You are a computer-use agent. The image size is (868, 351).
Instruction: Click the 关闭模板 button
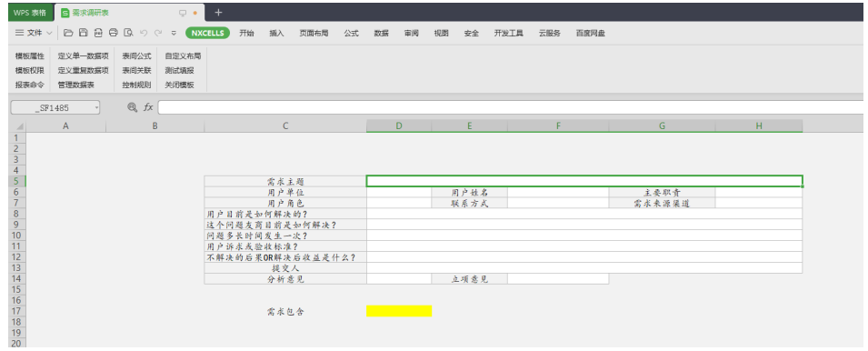click(179, 85)
